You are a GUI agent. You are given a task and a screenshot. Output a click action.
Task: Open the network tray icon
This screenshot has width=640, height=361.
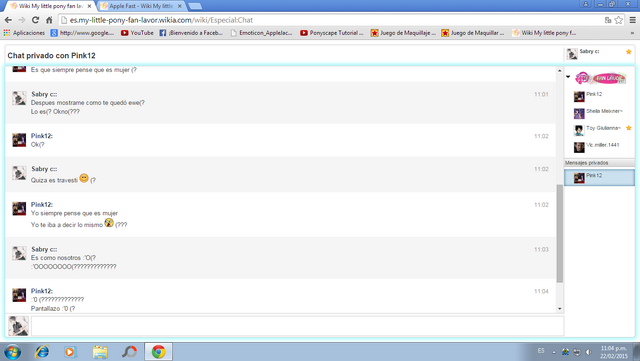577,352
